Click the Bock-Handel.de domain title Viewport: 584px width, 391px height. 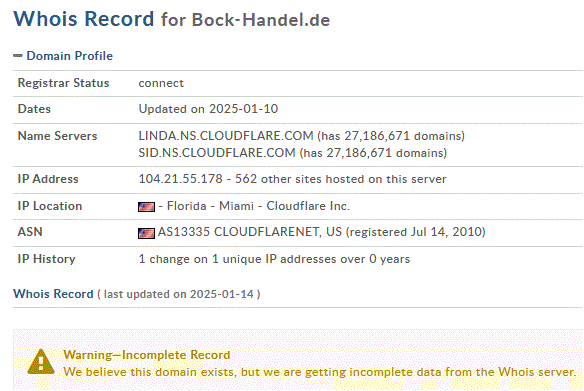[x=261, y=20]
